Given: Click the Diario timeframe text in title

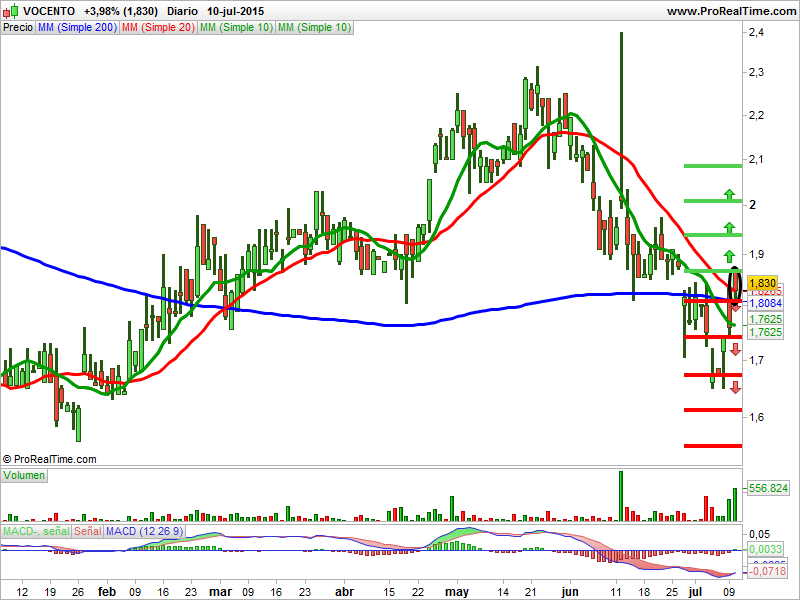Looking at the screenshot, I should tap(182, 11).
